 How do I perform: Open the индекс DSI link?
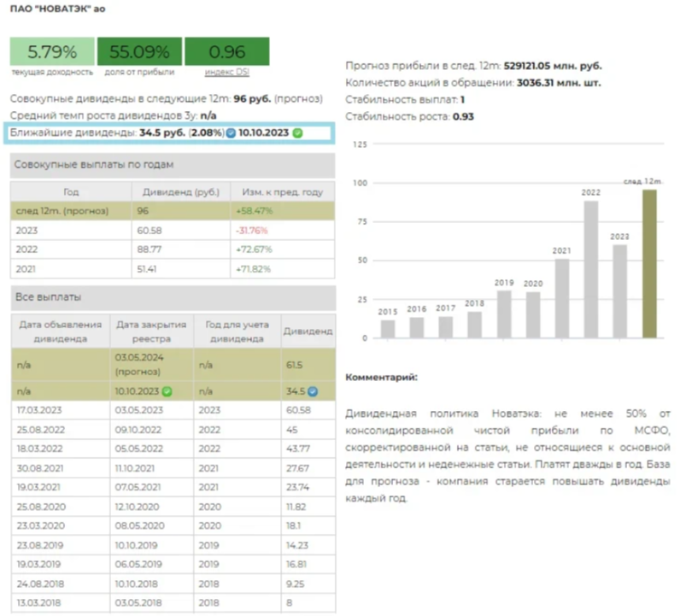[x=227, y=72]
